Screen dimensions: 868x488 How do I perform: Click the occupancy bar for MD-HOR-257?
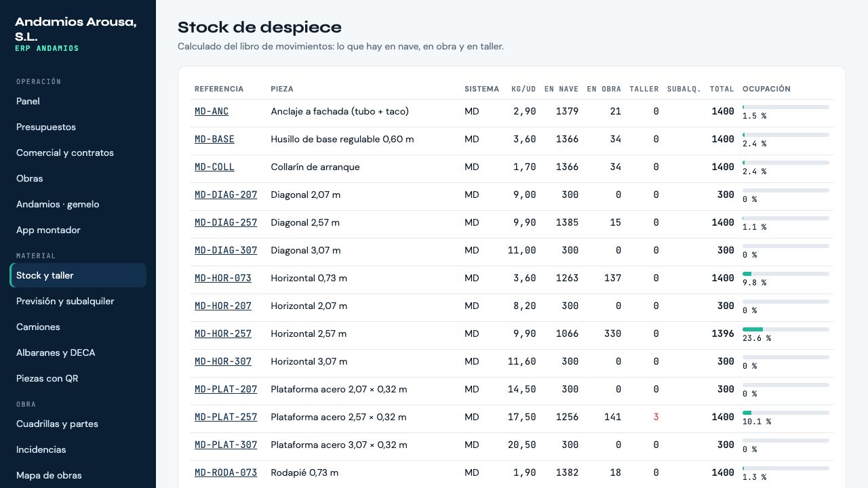click(786, 329)
